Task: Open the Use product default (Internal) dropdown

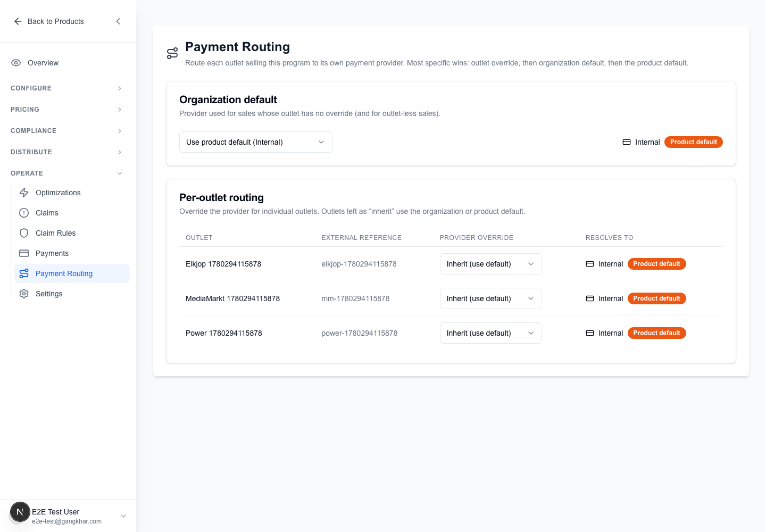Action: click(256, 142)
